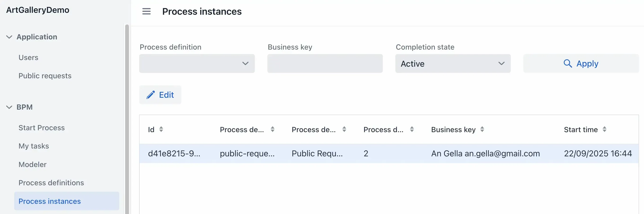The image size is (644, 214).
Task: Sort table by Id column
Action: [161, 129]
